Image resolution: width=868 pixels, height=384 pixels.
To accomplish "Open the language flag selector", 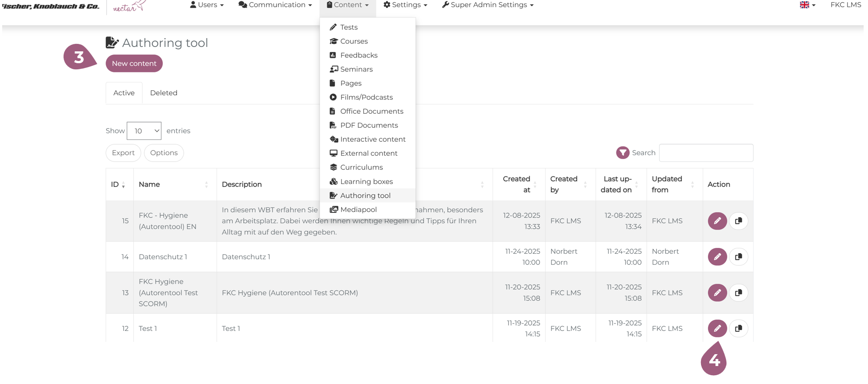I will pyautogui.click(x=807, y=5).
